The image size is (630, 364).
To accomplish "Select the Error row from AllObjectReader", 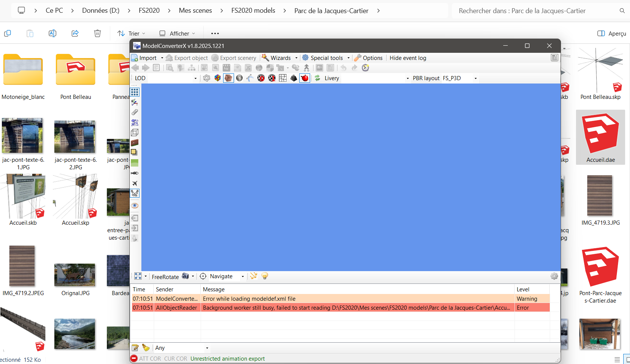I will pos(340,308).
